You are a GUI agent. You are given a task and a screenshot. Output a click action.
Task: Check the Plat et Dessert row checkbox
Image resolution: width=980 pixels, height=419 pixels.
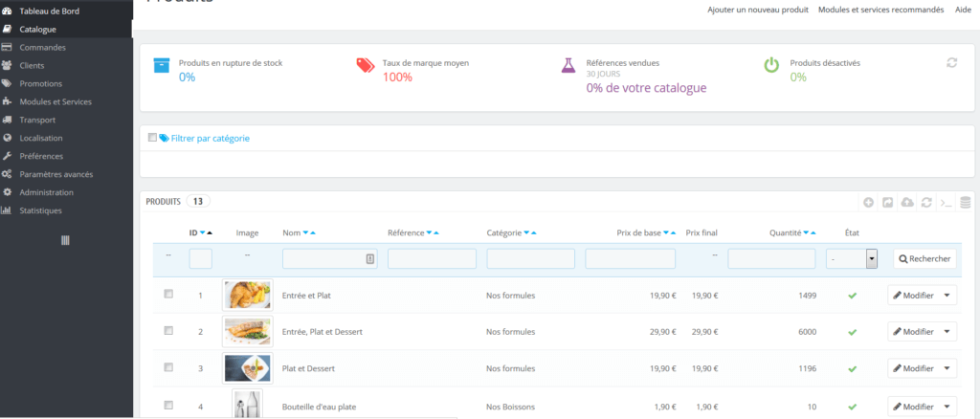[x=168, y=367]
